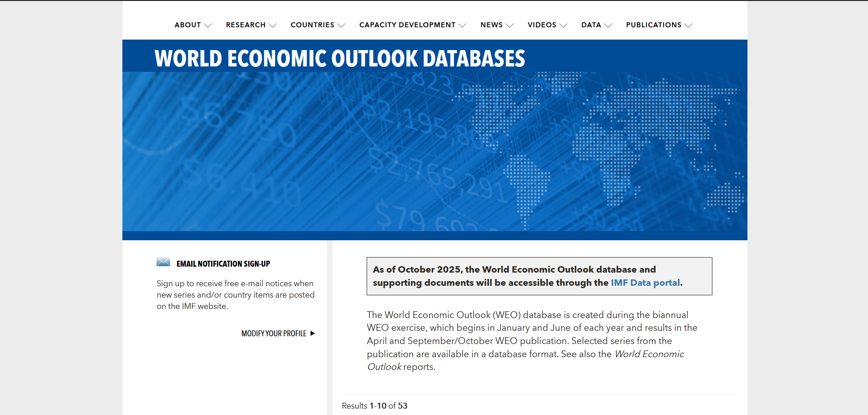Open the Research menu

[246, 25]
